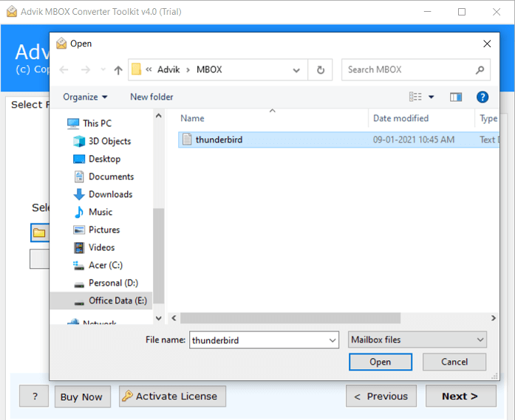Expand the address bar history dropdown
The image size is (515, 420).
pyautogui.click(x=296, y=70)
